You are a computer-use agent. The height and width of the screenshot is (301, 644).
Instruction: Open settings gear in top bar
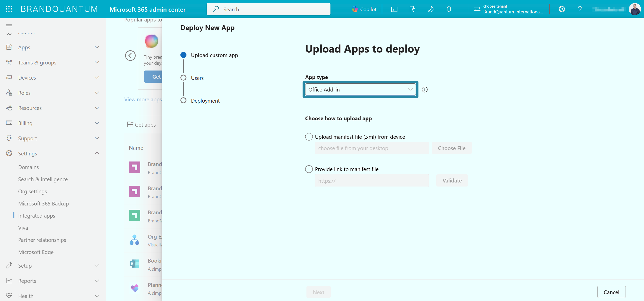[562, 9]
